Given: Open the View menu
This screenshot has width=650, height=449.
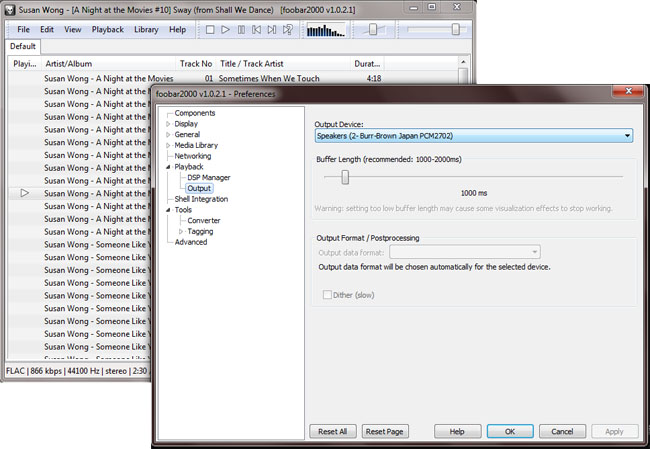Looking at the screenshot, I should 73,29.
